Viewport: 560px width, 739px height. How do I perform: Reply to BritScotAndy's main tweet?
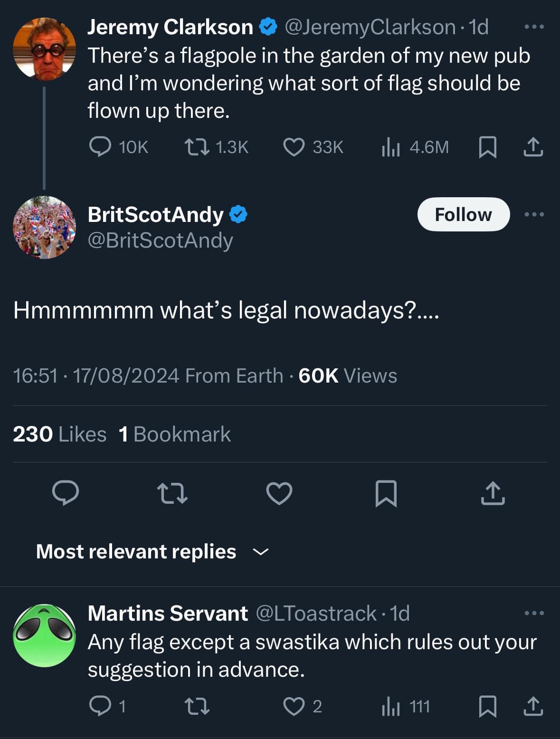click(66, 493)
